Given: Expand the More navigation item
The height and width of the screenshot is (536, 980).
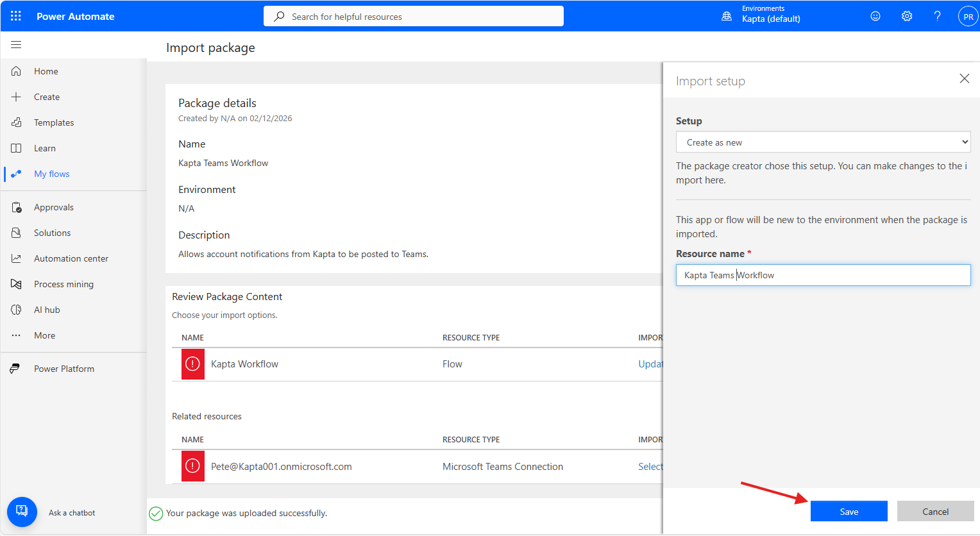Looking at the screenshot, I should [x=44, y=335].
